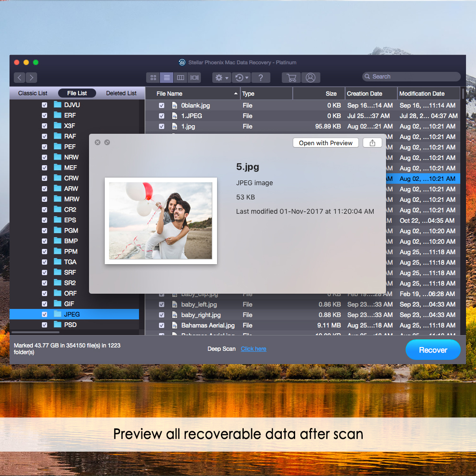
Task: Open the shopping cart to buy
Action: coord(291,78)
